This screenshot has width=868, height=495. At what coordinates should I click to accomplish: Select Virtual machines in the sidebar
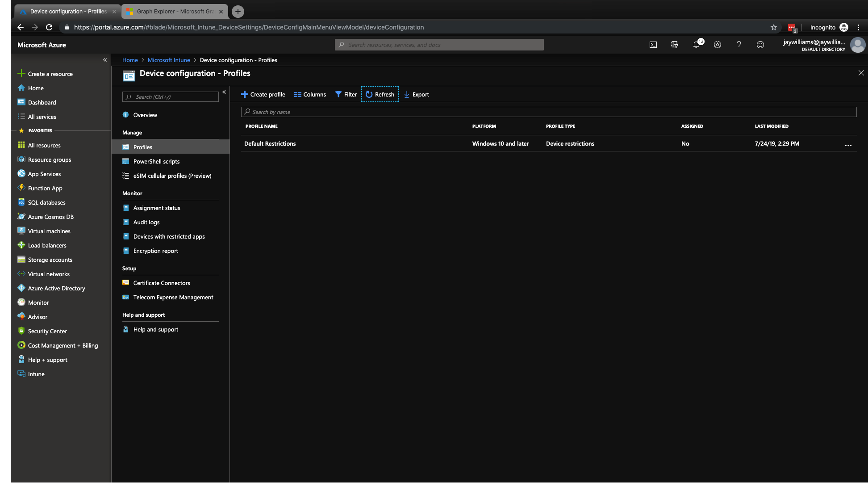point(49,231)
